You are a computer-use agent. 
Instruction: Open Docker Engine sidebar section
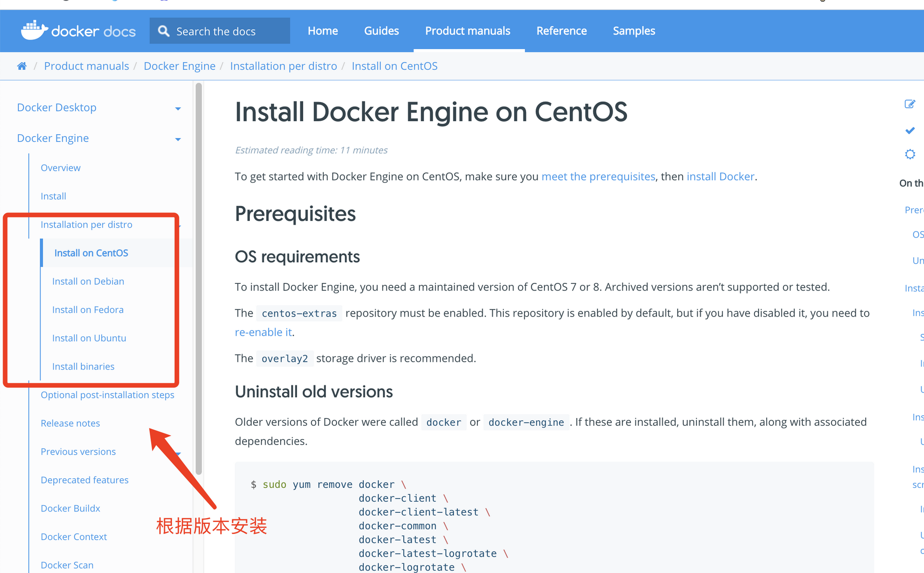(53, 138)
